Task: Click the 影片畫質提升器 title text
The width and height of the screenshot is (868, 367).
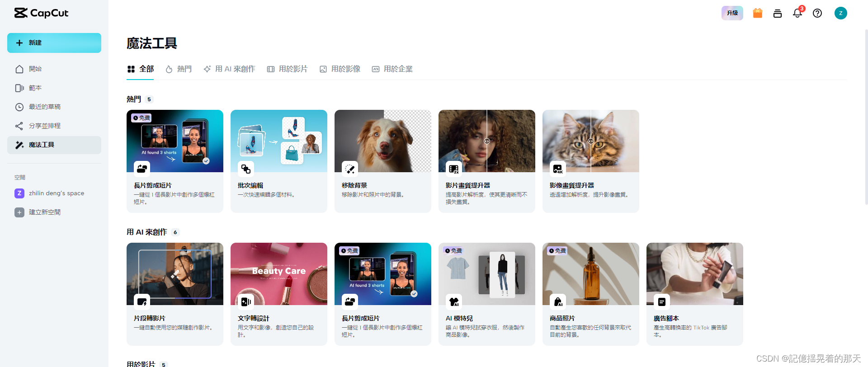Action: coord(468,186)
